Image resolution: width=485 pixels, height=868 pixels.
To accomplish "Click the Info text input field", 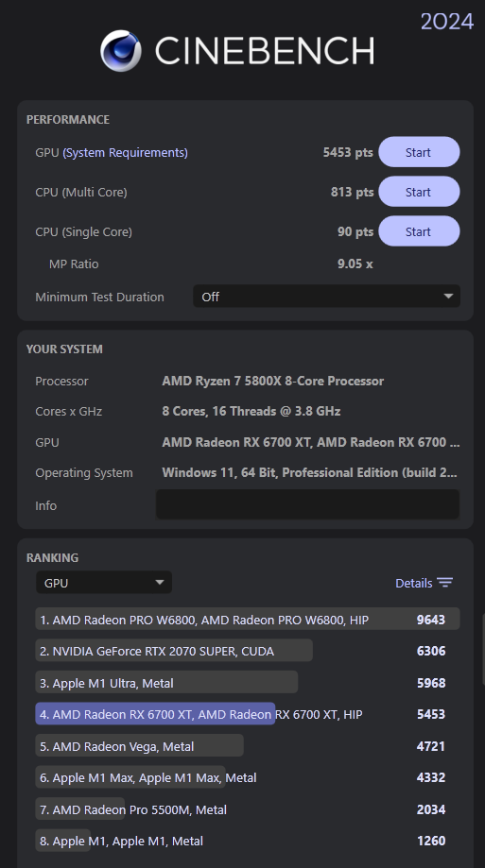I will click(307, 504).
